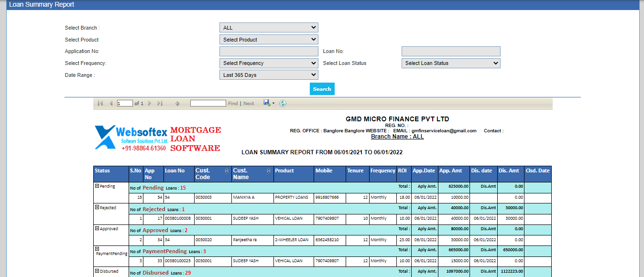Focus the Loan No input field

[x=451, y=51]
